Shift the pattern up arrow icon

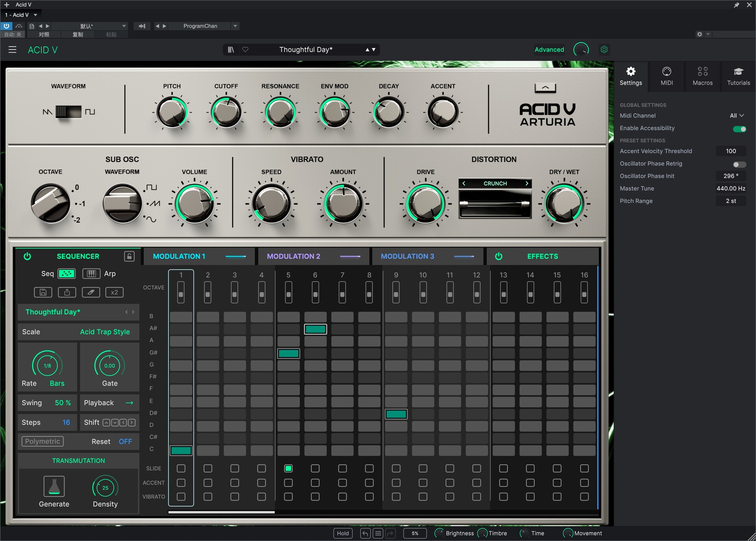click(x=106, y=422)
